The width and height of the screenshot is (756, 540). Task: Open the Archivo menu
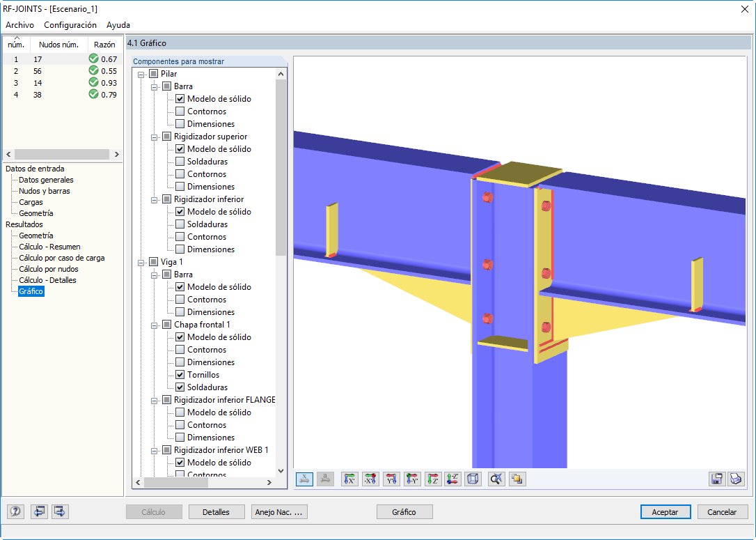pos(19,24)
